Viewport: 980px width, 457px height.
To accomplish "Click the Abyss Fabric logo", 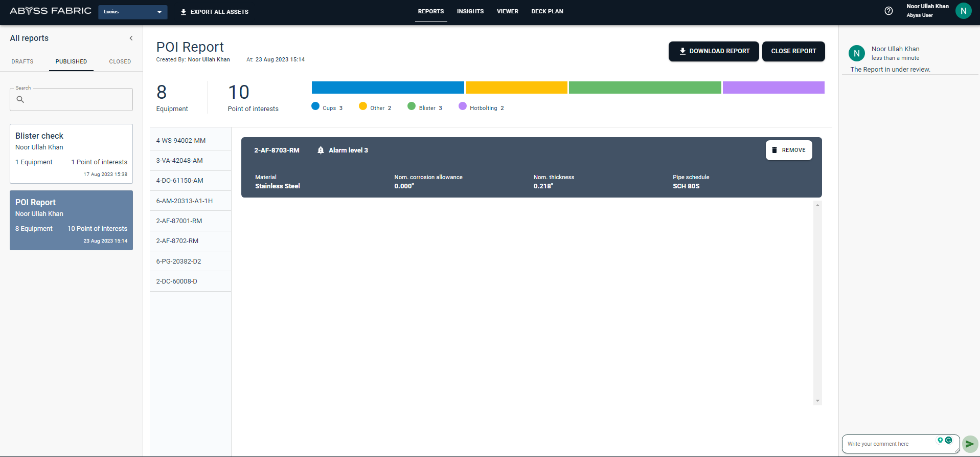I will [x=51, y=11].
